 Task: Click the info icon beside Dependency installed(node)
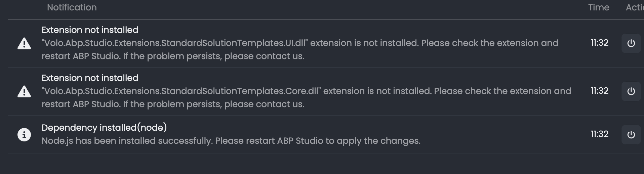[x=24, y=135]
